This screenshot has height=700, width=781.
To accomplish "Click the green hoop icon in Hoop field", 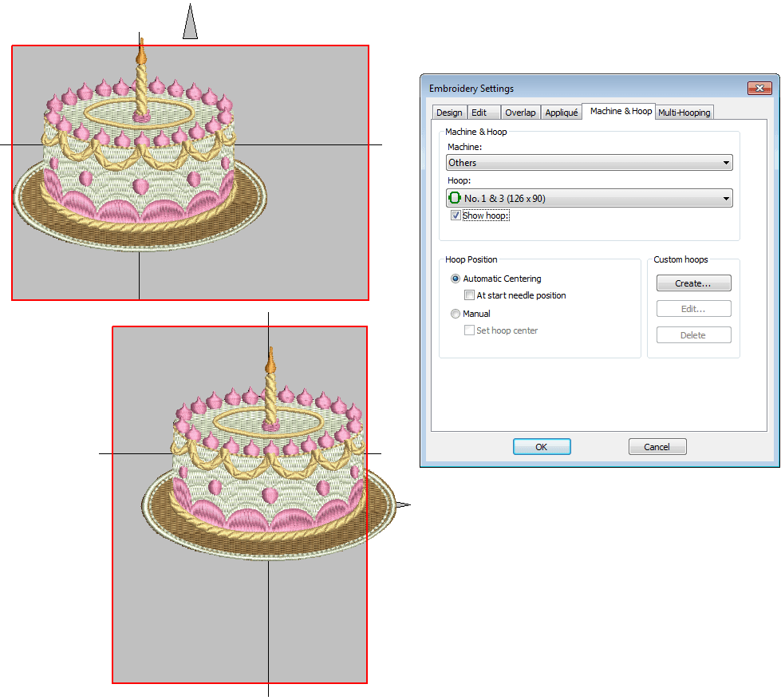I will tap(455, 198).
